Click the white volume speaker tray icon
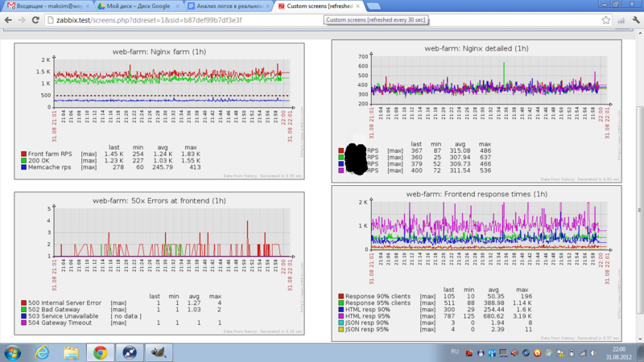644x362 pixels. [594, 353]
